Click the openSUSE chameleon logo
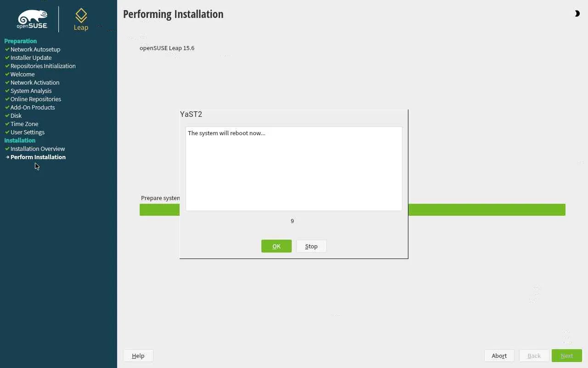 point(32,19)
